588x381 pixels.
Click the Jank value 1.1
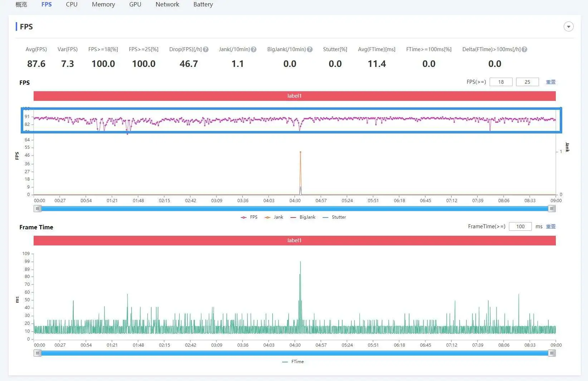(237, 64)
